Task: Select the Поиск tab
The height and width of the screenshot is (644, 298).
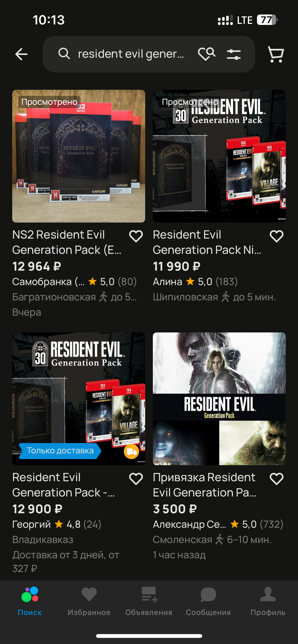Action: [30, 602]
